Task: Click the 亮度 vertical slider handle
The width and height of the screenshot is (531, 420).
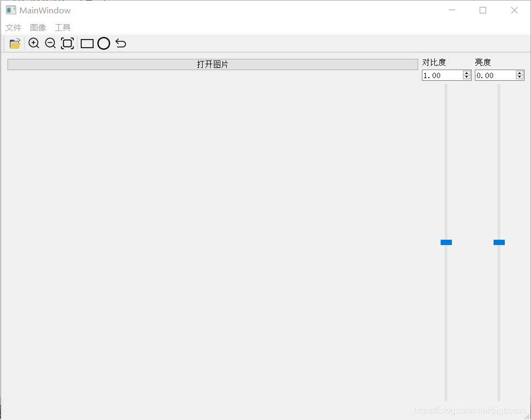Action: [499, 242]
